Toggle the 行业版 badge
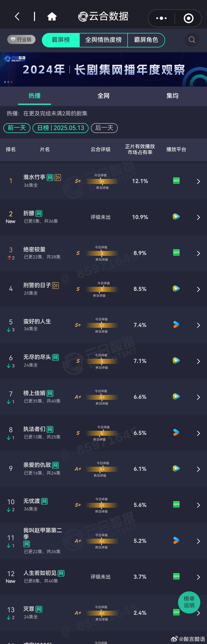This screenshot has height=644, width=207. tap(21, 40)
